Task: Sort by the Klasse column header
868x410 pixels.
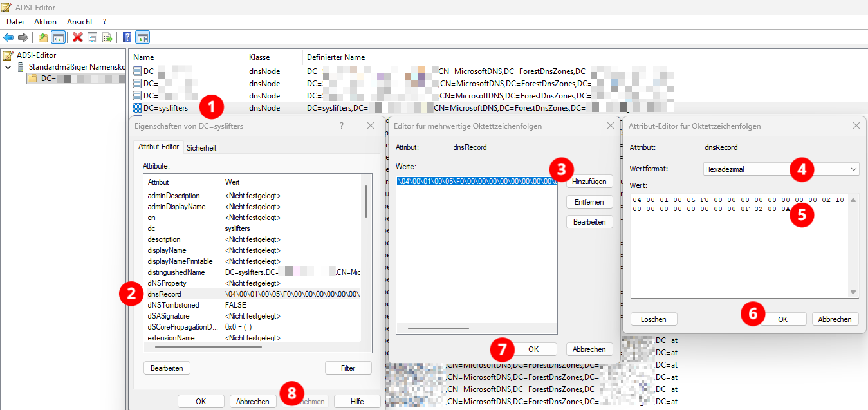Action: coord(273,57)
